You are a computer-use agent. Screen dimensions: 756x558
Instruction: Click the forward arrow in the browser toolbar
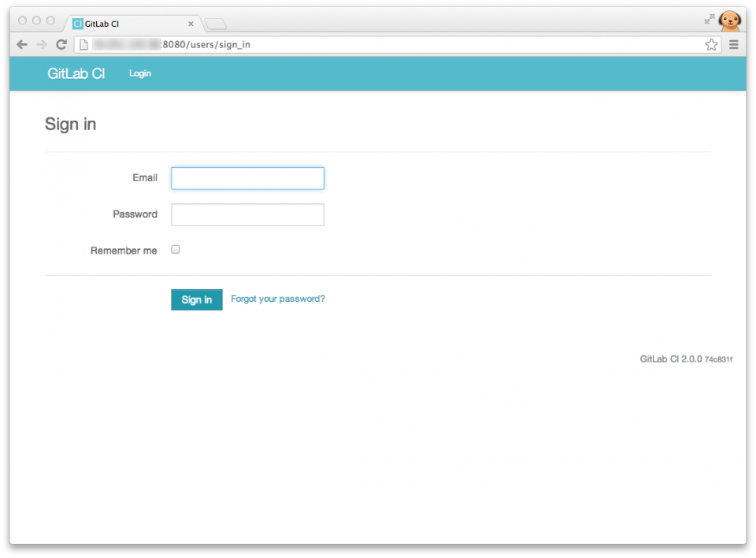click(x=41, y=44)
